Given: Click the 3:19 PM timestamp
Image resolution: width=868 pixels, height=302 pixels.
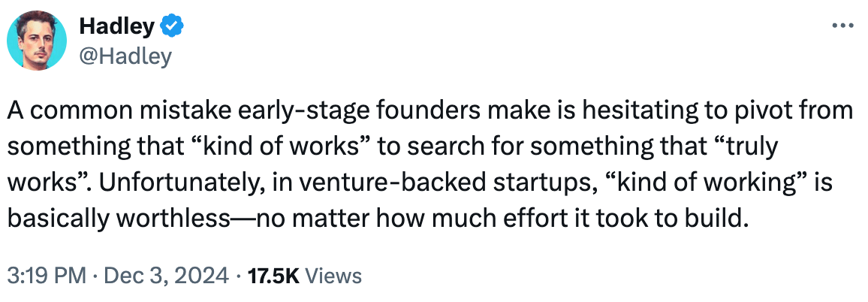Looking at the screenshot, I should point(47,275).
